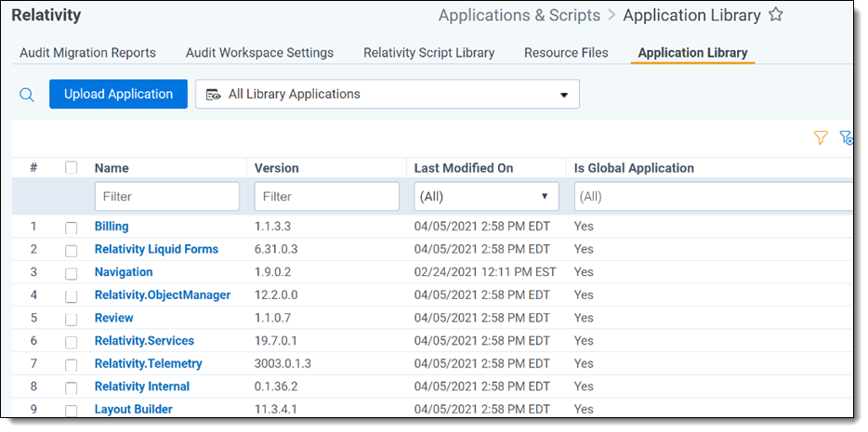The image size is (868, 432).
Task: Click the Version filter text box
Action: pos(326,196)
